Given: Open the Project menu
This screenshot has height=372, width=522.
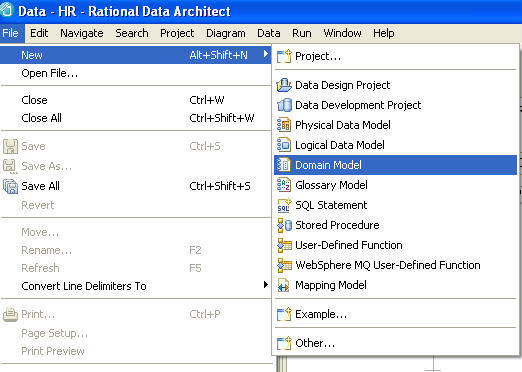Looking at the screenshot, I should pos(177,33).
